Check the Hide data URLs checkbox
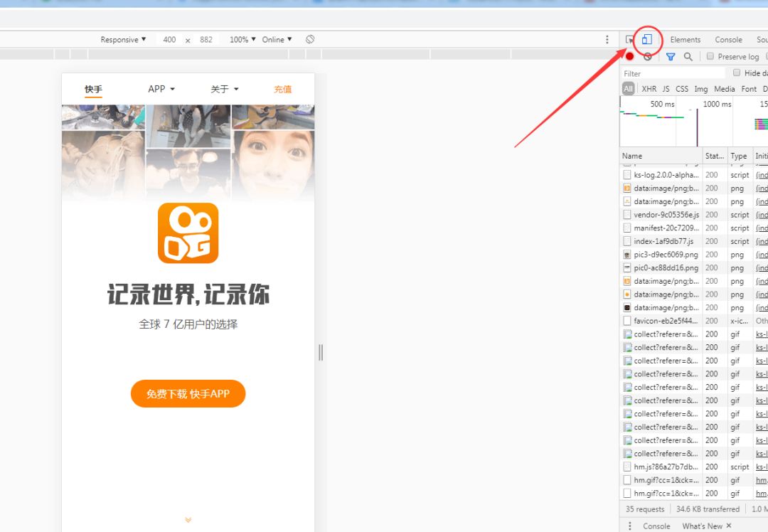768x532 pixels. [737, 73]
